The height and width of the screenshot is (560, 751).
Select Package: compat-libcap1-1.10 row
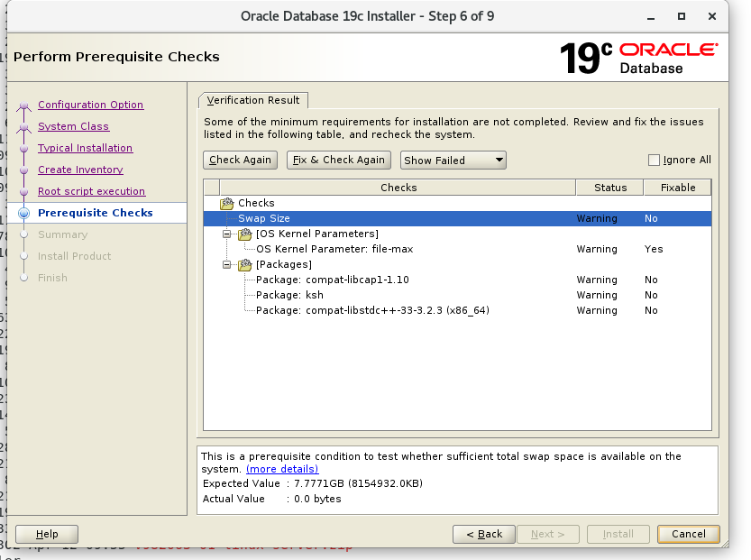tap(457, 280)
